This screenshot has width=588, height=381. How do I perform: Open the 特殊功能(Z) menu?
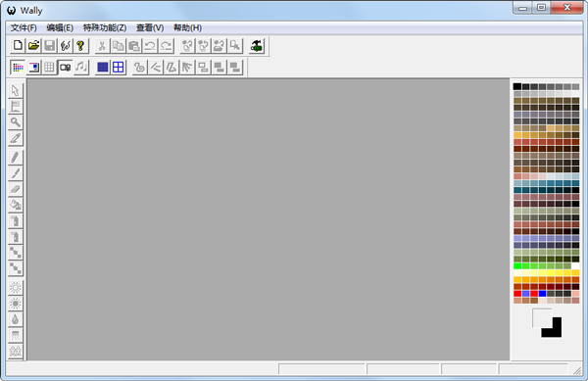coord(105,27)
